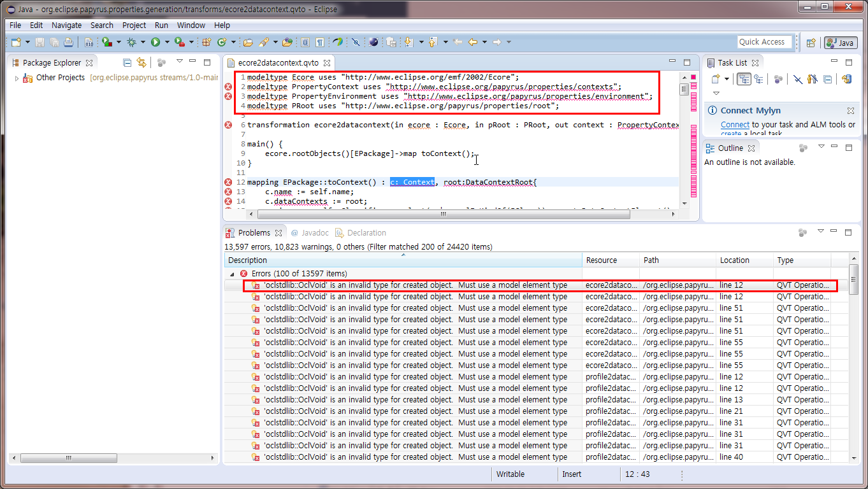The image size is (868, 489).
Task: Open the New wizard dropdown arrow
Action: point(27,42)
